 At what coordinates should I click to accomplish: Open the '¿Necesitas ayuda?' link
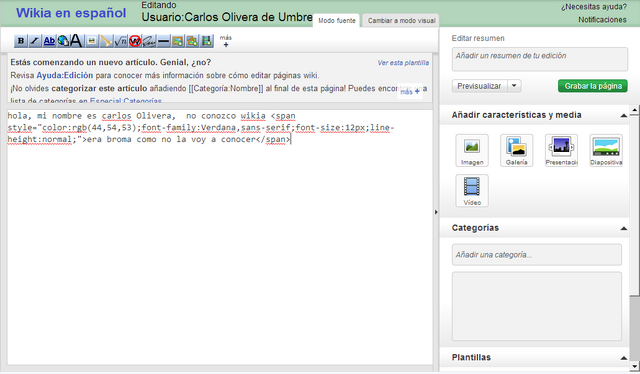tap(593, 7)
